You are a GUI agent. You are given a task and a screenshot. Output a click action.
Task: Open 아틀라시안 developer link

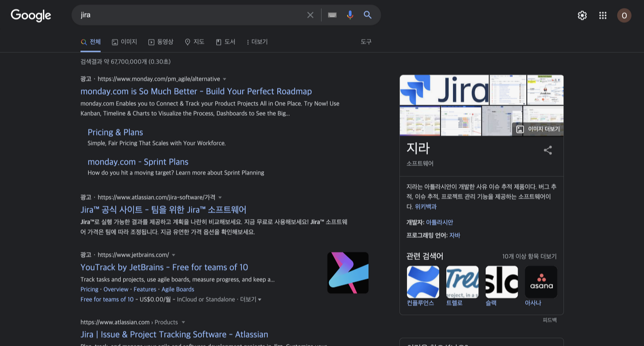point(439,222)
